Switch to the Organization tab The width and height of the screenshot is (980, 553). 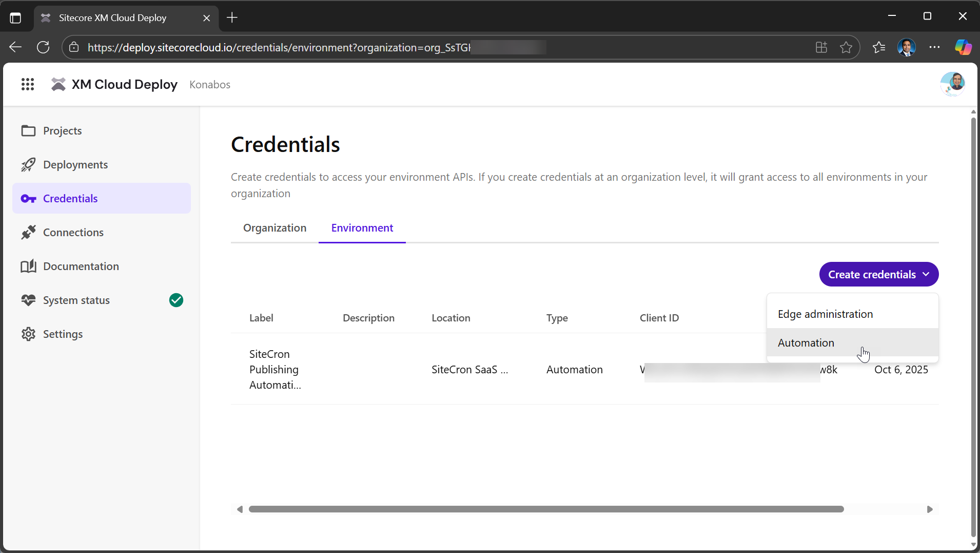coord(275,228)
